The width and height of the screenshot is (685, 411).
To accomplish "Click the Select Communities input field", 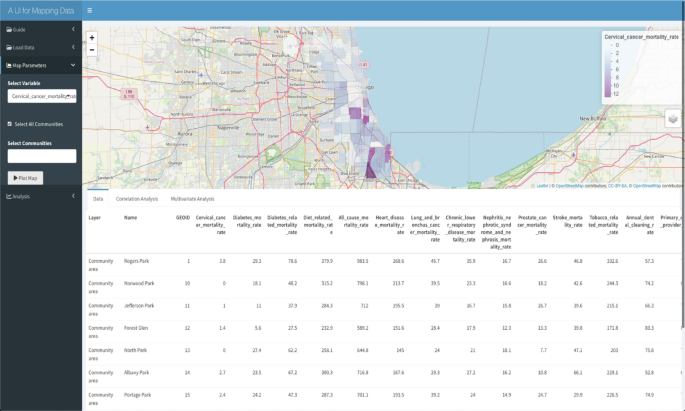I will coord(41,156).
